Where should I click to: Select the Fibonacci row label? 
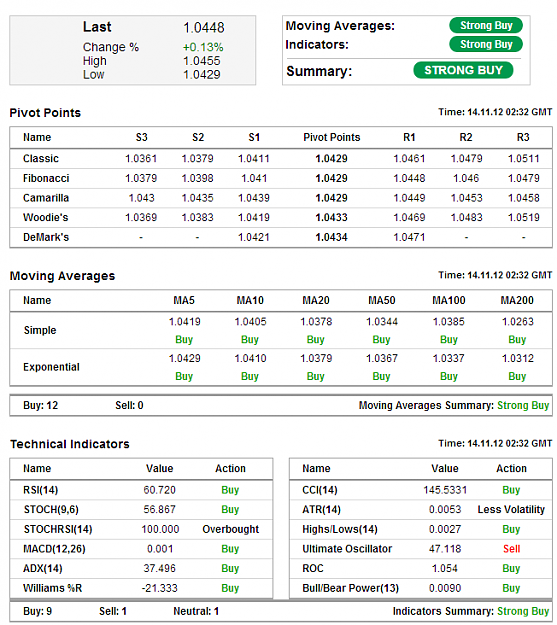click(x=46, y=178)
